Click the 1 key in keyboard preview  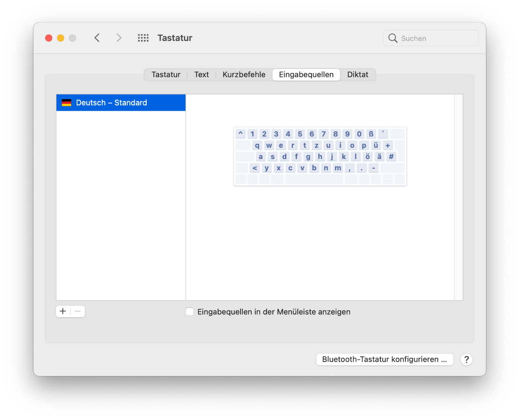pyautogui.click(x=252, y=134)
